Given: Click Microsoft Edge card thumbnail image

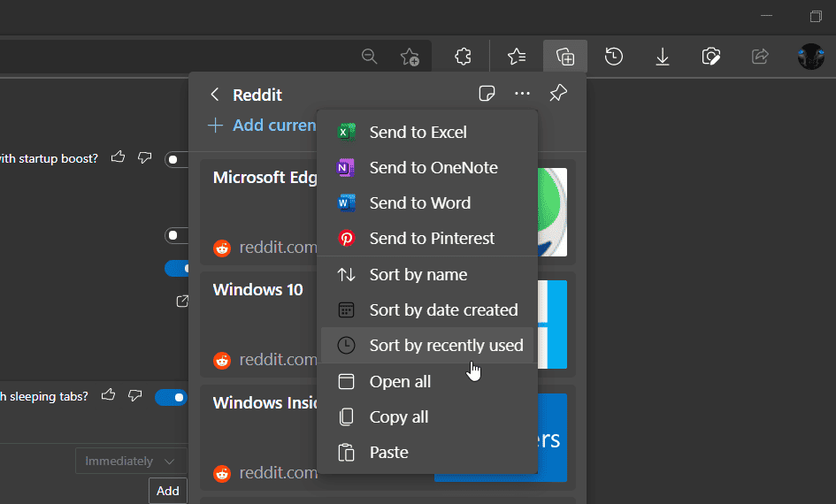Looking at the screenshot, I should pyautogui.click(x=552, y=212).
